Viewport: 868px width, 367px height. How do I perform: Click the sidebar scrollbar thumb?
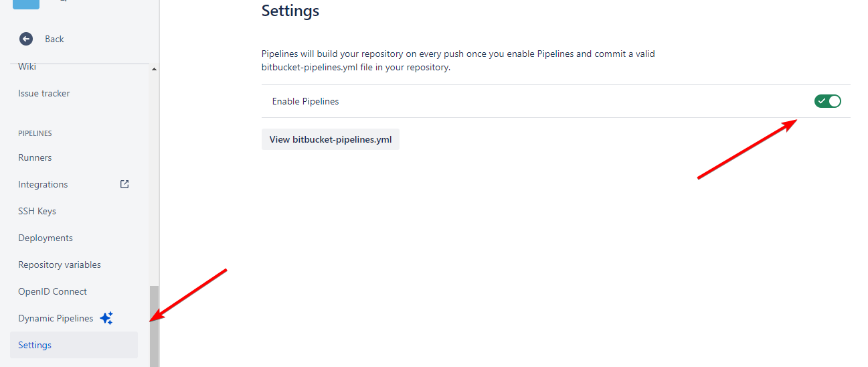(154, 326)
